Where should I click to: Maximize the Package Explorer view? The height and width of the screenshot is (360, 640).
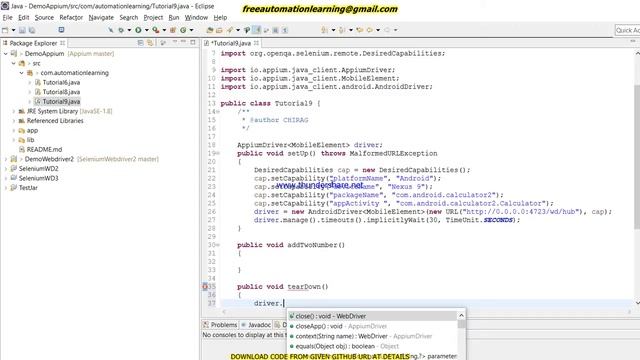193,42
